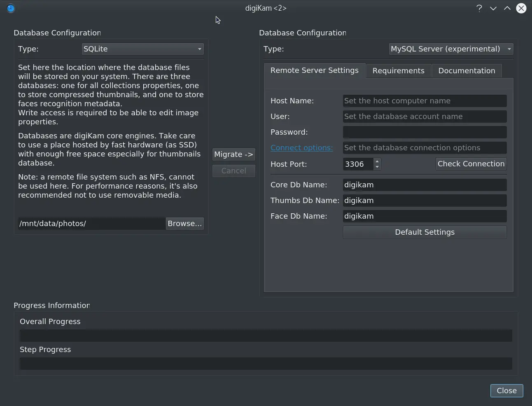Click the /mnt/data/photos/ path field
The width and height of the screenshot is (532, 406).
[x=91, y=224]
